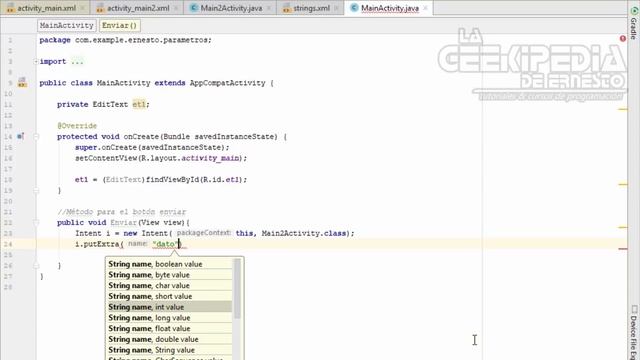Switch to the Main2Activity.java tab
Viewport: 640px width, 360px height.
[231, 8]
